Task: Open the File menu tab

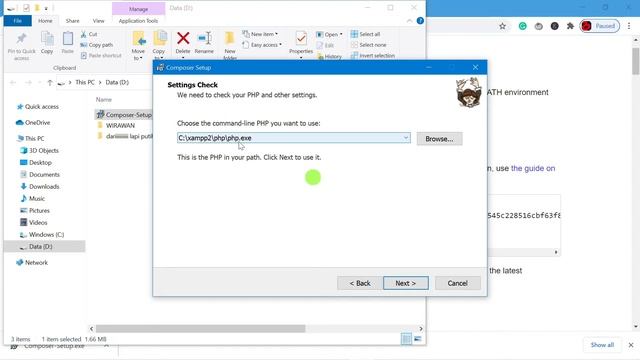Action: click(18, 21)
